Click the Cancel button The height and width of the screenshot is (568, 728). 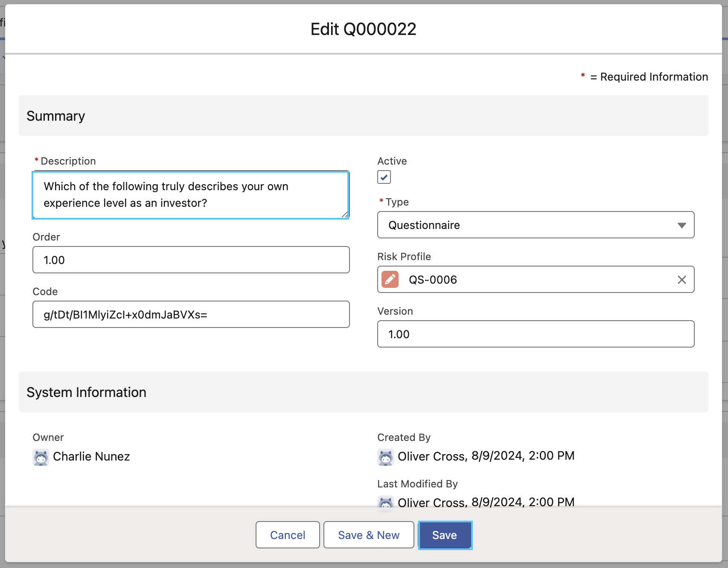288,535
